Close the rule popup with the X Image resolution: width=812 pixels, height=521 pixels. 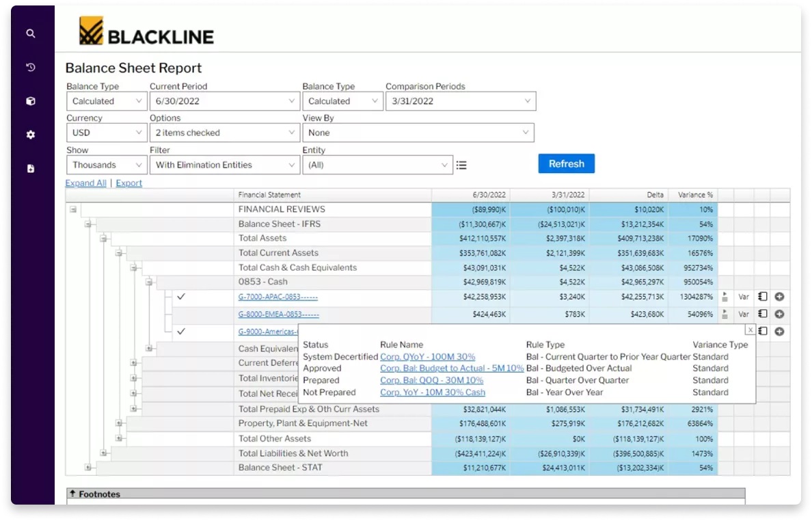750,330
